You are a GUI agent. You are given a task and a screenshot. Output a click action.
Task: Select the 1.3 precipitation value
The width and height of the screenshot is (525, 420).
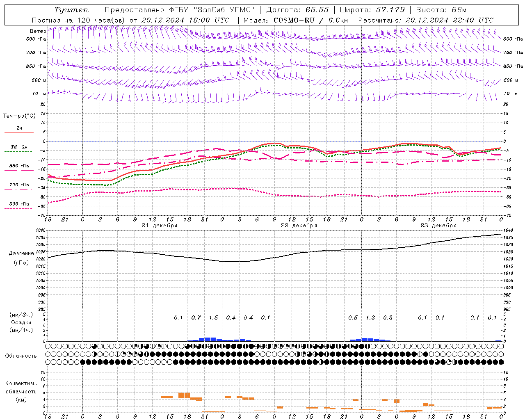click(x=370, y=318)
